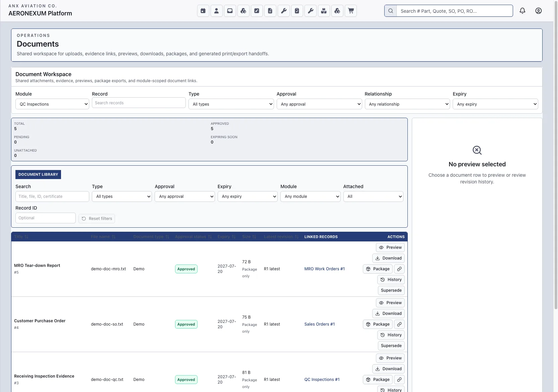Copy link for MRO Tear-down Report
This screenshot has width=558, height=392.
coord(399,269)
